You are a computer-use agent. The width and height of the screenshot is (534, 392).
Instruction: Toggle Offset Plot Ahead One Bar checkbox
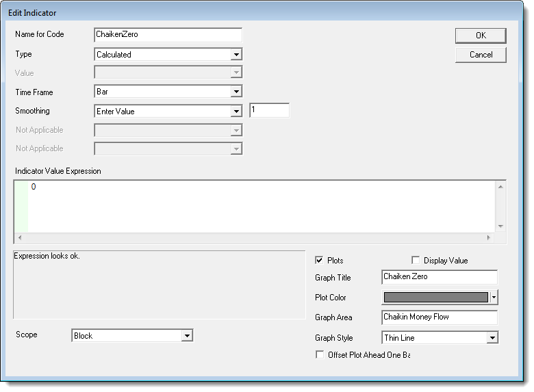319,354
